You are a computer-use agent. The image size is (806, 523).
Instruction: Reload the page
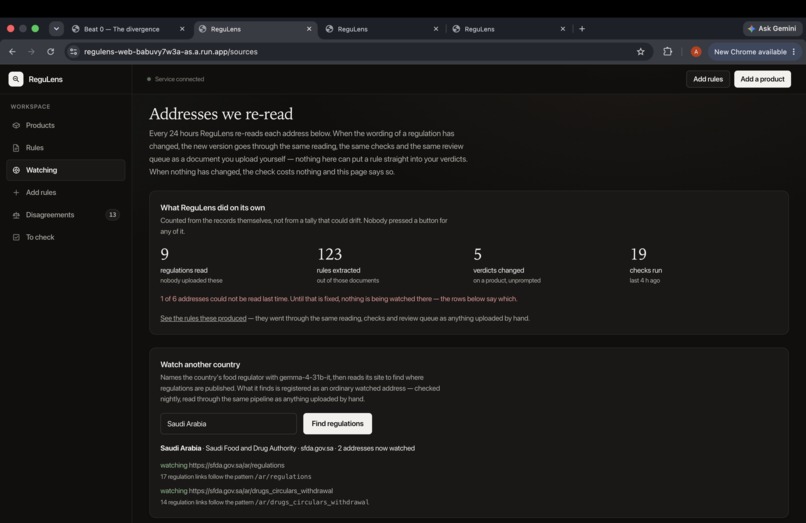(x=50, y=51)
